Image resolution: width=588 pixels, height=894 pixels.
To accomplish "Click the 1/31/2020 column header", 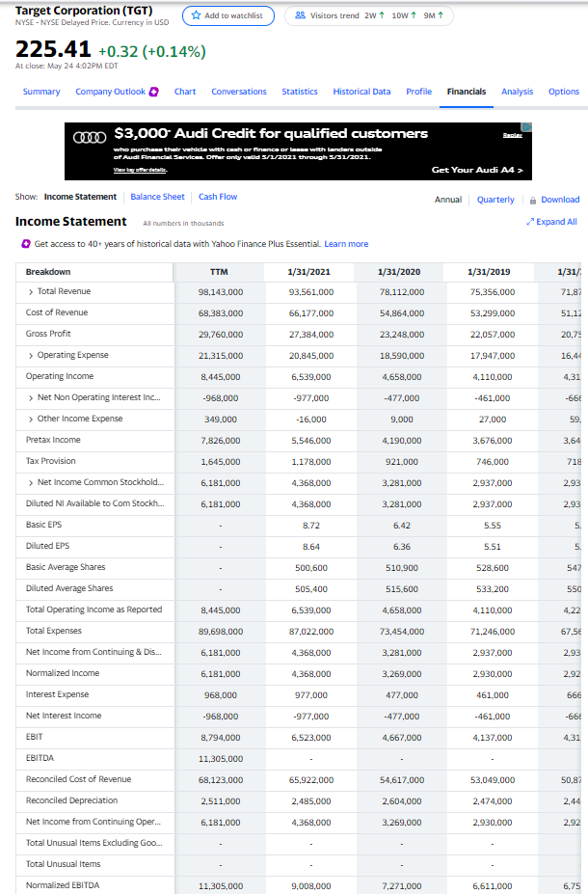I will tap(399, 272).
